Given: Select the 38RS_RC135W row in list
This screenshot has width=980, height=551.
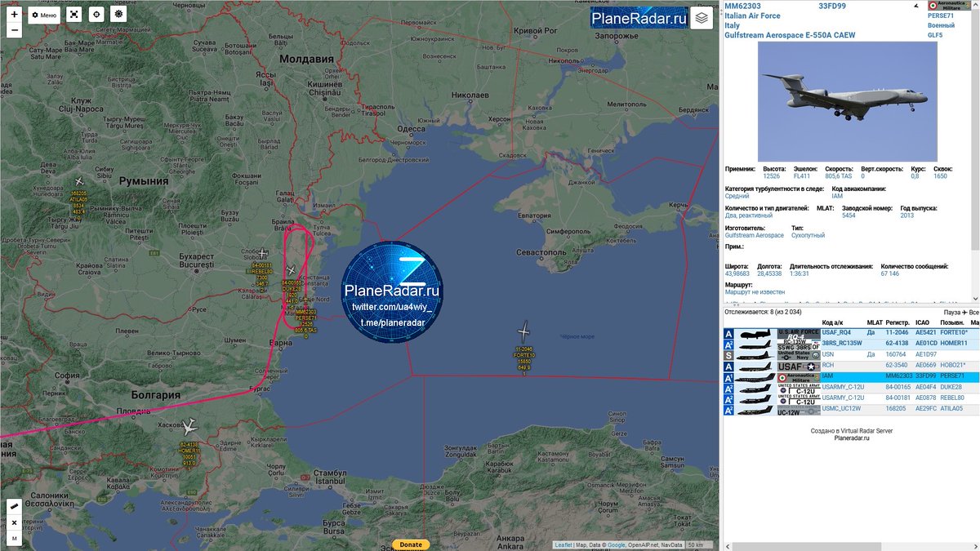Looking at the screenshot, I should point(852,344).
